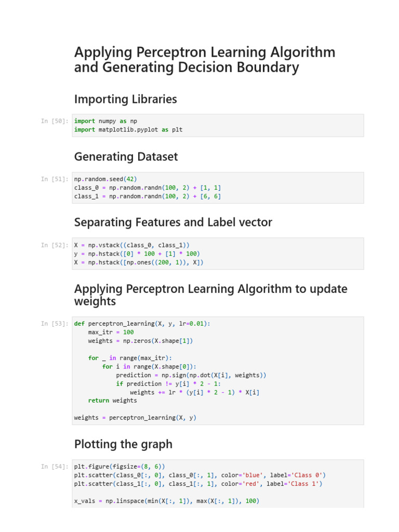Click the In [53] prompt label
Screen dimensions: 399x532
coord(55,324)
